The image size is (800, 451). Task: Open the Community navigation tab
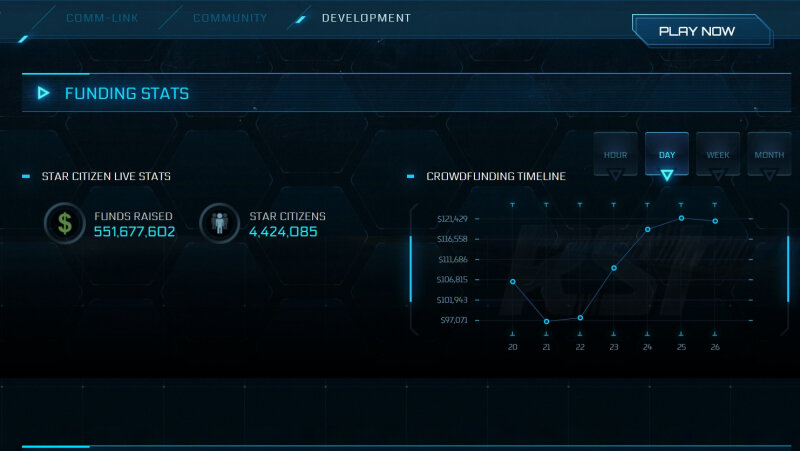click(x=230, y=18)
